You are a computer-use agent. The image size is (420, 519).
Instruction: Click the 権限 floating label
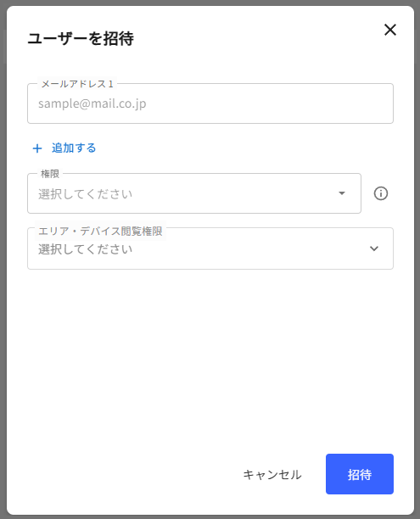pyautogui.click(x=50, y=174)
